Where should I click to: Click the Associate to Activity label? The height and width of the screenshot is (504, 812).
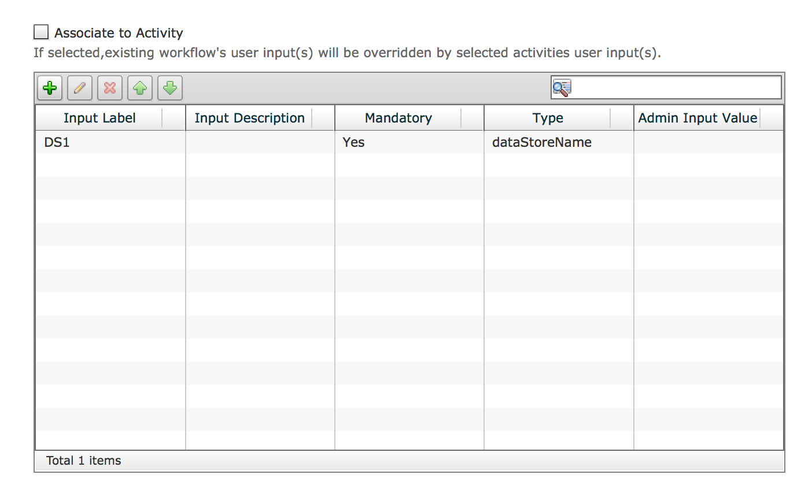click(119, 33)
